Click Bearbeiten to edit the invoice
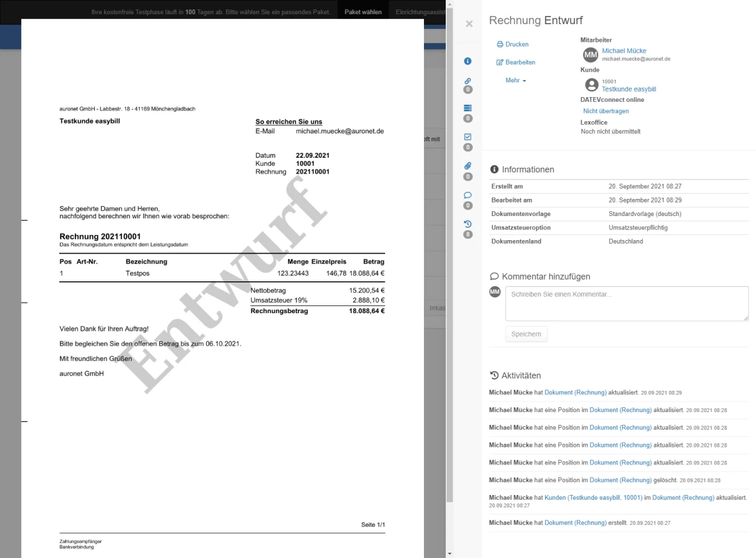Viewport: 756px width, 558px height. click(516, 62)
